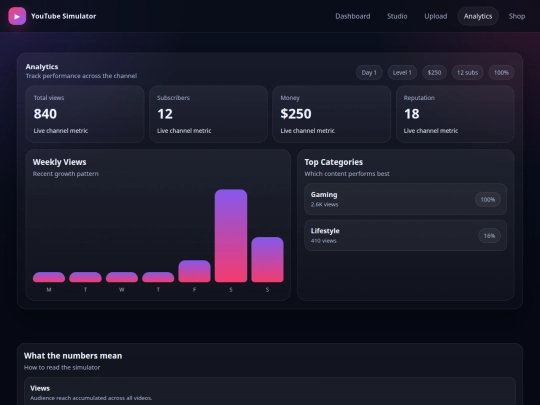540x405 pixels.
Task: Click the 16% badge on Lifestyle row
Action: 489,236
